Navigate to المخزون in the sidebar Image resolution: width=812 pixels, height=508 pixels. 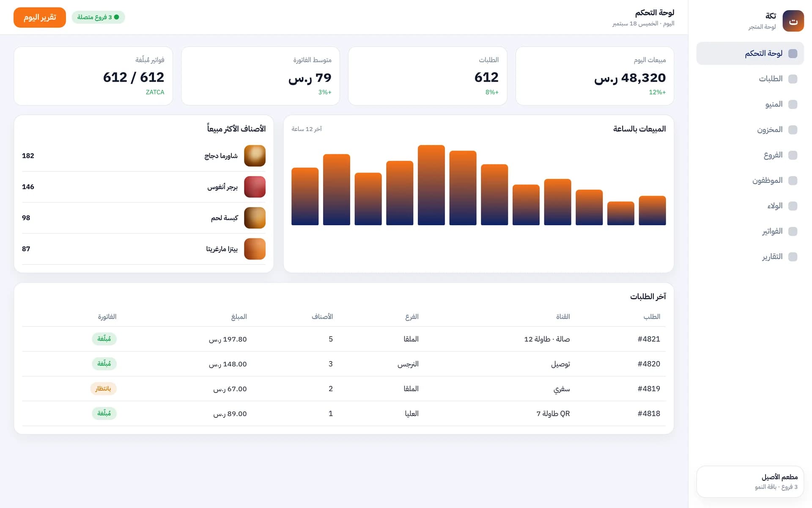coord(750,130)
